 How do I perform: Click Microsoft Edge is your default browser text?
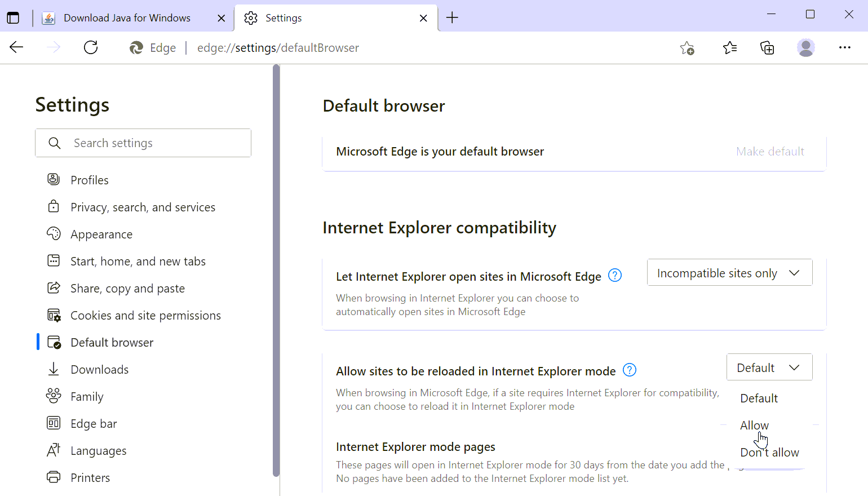pos(440,152)
